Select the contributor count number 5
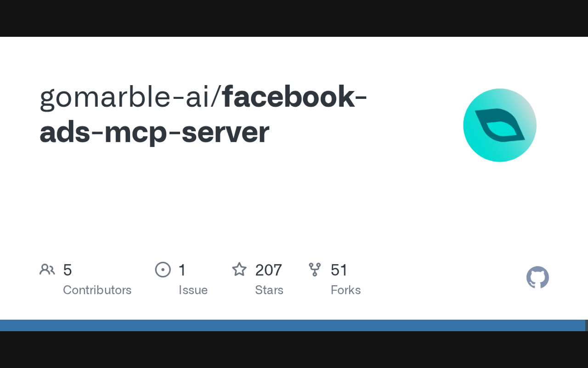 pos(68,270)
